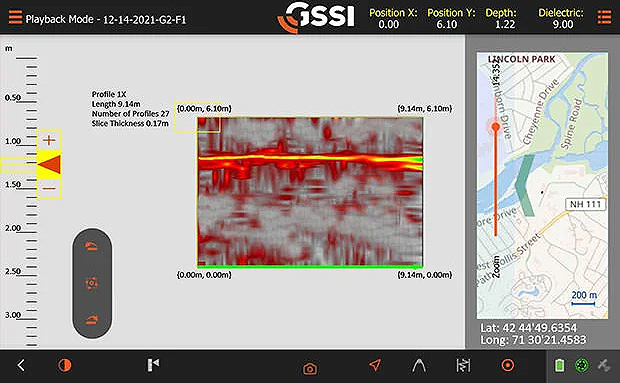Image resolution: width=620 pixels, height=383 pixels.
Task: Open the hamburger menu beside Playback Mode
Action: point(15,17)
